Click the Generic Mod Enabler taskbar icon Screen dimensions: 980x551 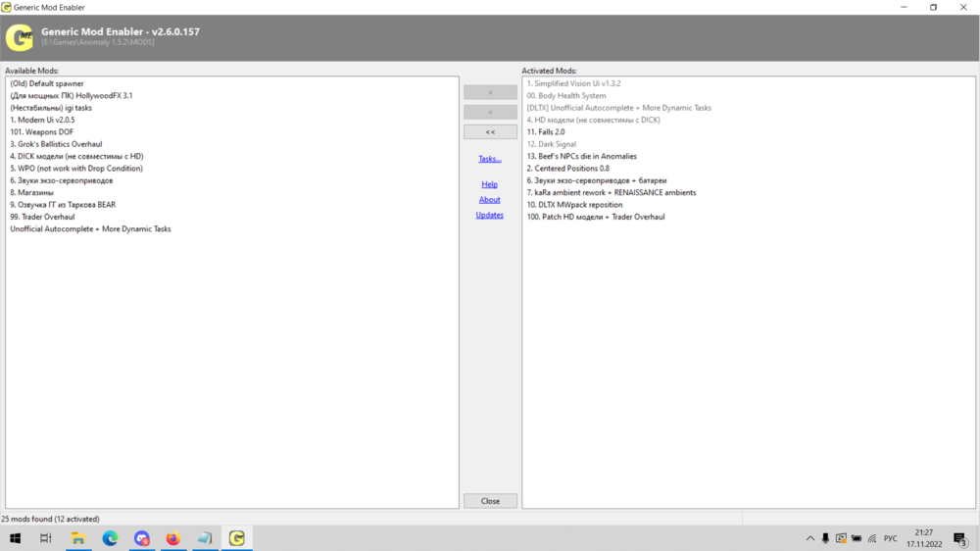pos(236,538)
